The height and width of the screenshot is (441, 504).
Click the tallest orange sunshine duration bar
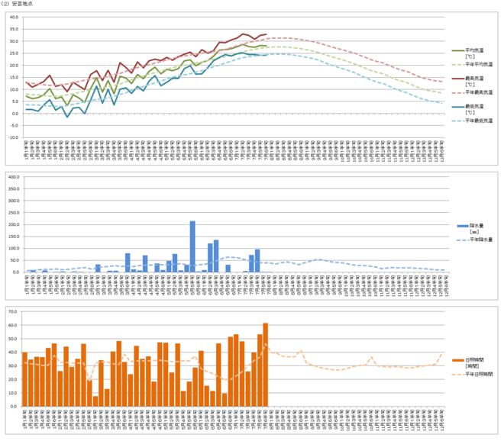point(266,365)
